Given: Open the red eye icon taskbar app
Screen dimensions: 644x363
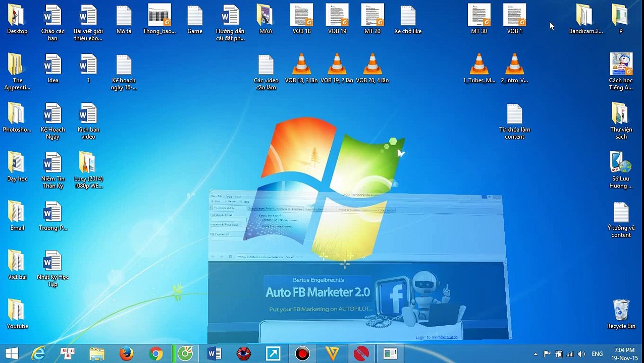Looking at the screenshot, I should (244, 354).
